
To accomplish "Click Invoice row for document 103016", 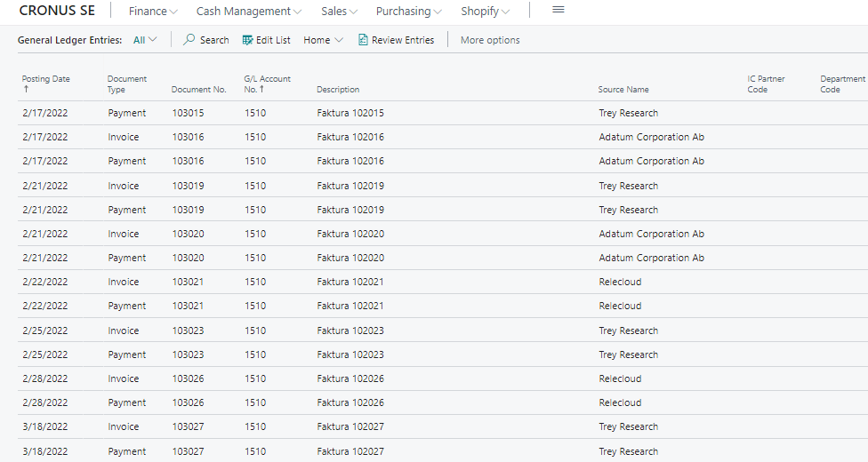I will pyautogui.click(x=443, y=137).
